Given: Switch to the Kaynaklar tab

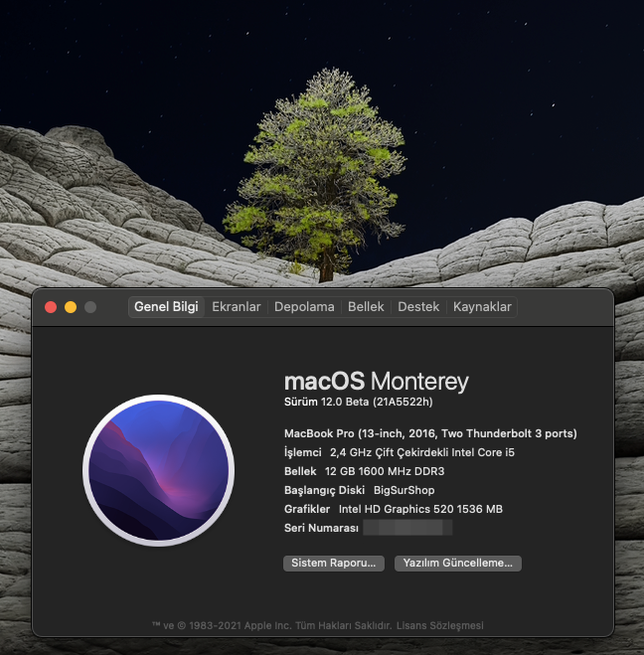Looking at the screenshot, I should pos(482,307).
